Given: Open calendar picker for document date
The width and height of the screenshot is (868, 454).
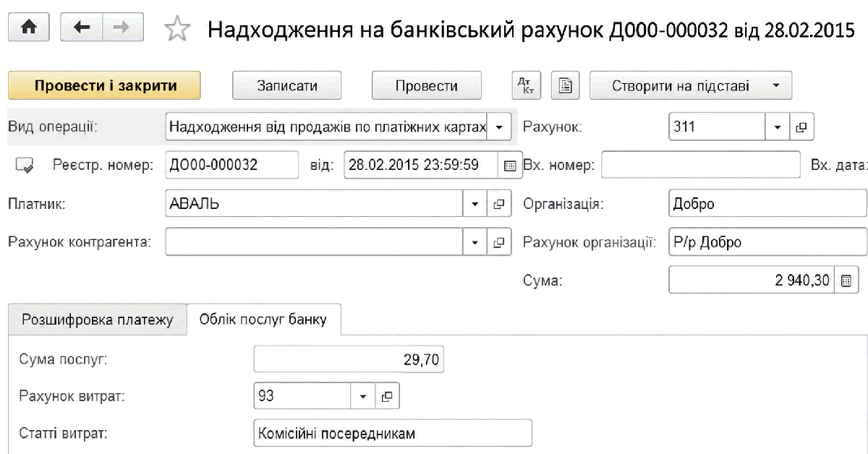Looking at the screenshot, I should [509, 165].
